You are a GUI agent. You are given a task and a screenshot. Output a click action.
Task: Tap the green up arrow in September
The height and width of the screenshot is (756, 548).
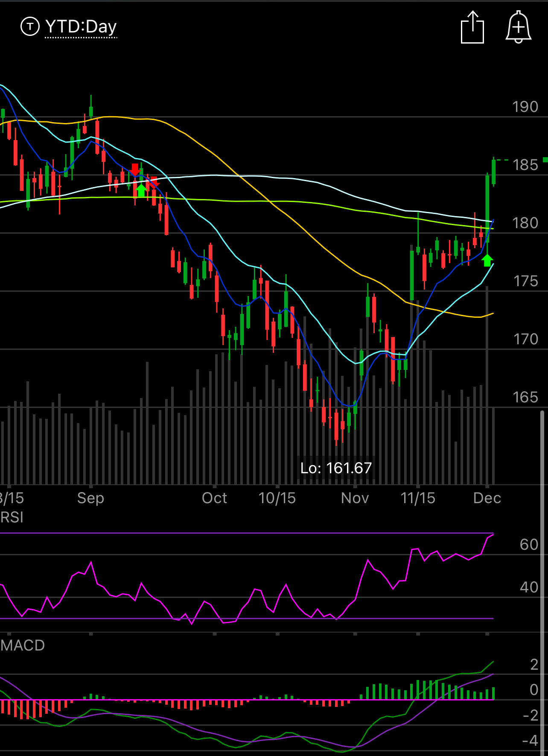(141, 190)
